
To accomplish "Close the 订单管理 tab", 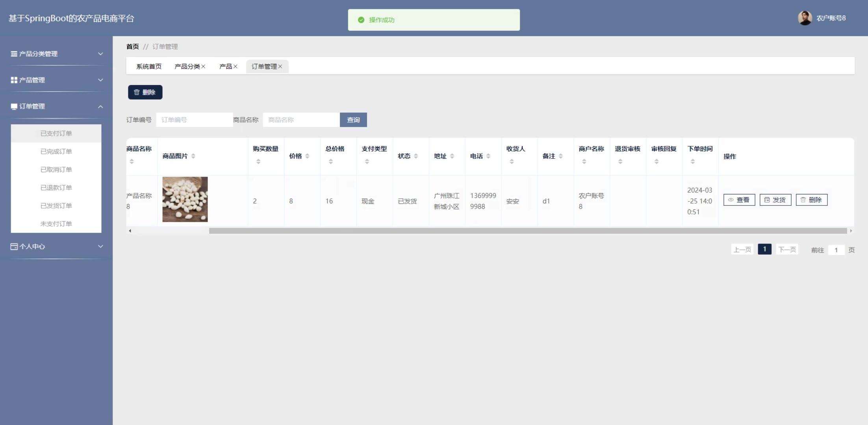I will [x=280, y=67].
